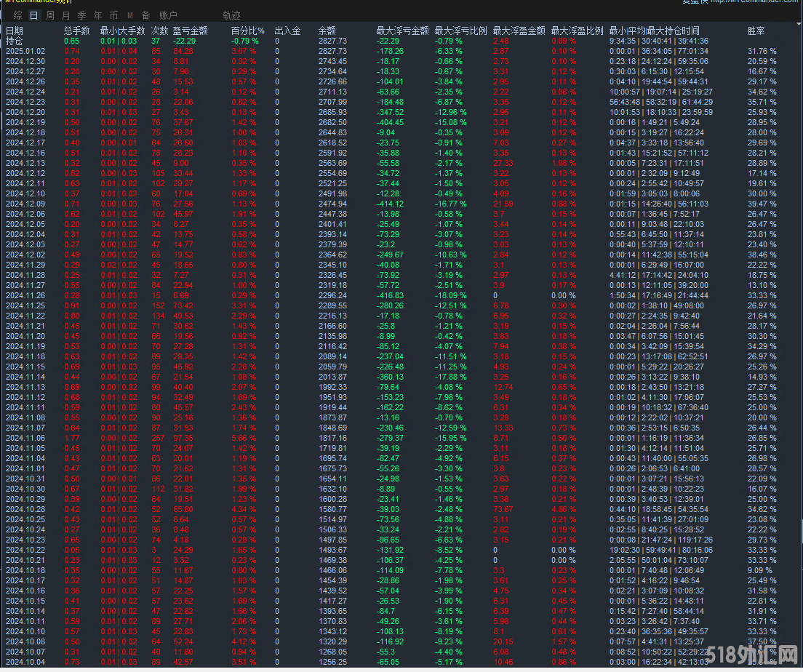
Task: Click the 出入金 column header
Action: [x=288, y=31]
